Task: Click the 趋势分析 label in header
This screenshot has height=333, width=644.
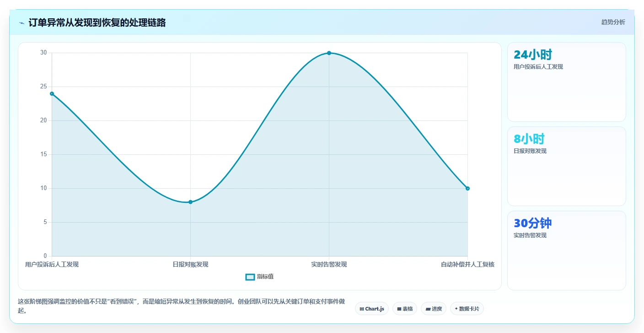Action: pos(613,22)
